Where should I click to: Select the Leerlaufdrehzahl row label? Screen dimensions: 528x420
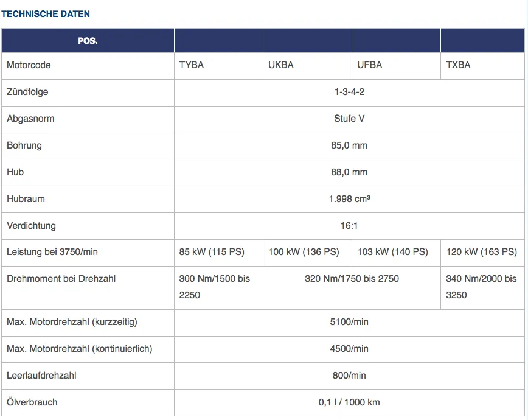pos(41,376)
